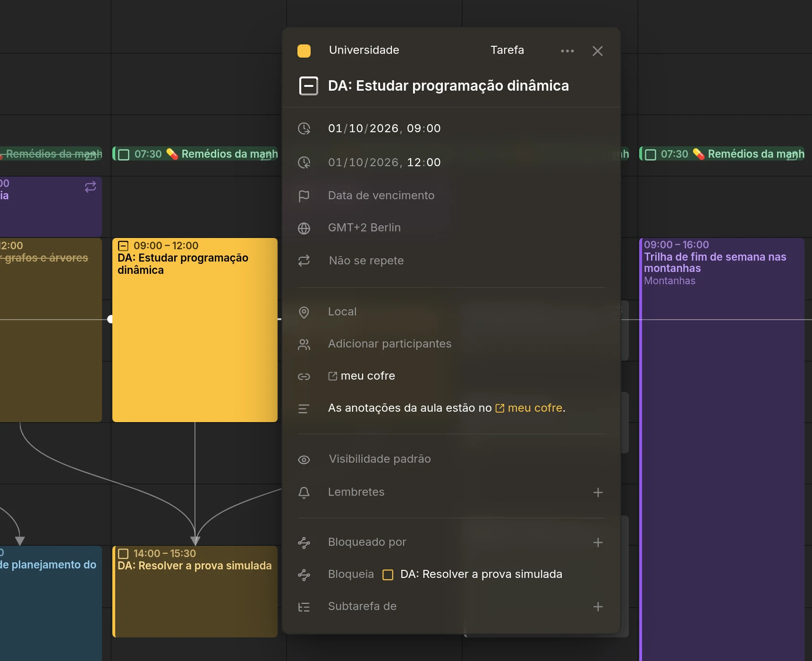812x661 pixels.
Task: Open the Não se repete recurrence options
Action: point(366,261)
